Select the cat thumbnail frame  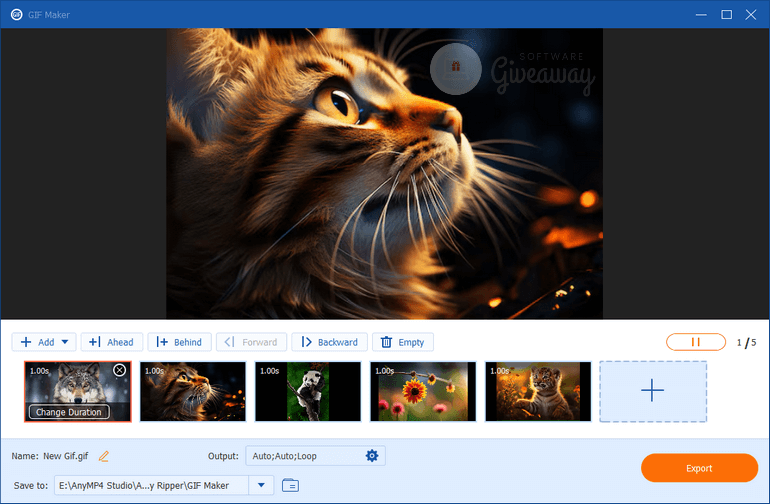[192, 392]
